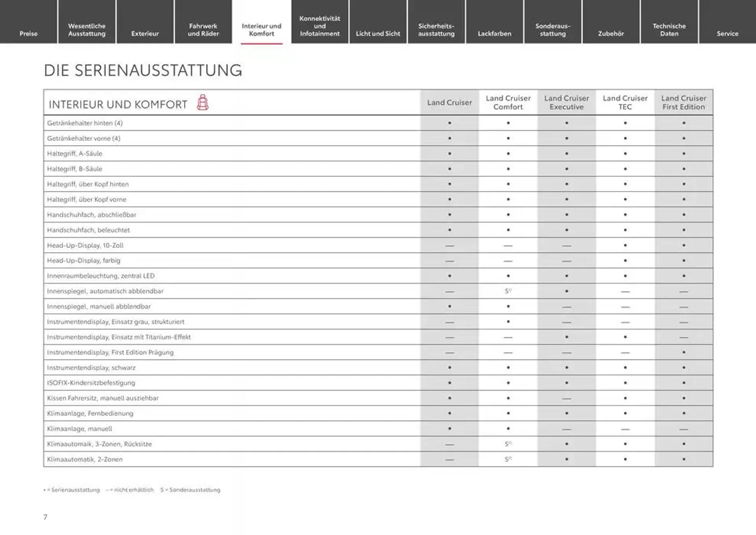Click Klimaautomatik, 2-Zonen row label
Image resolution: width=756 pixels, height=535 pixels.
(x=85, y=459)
